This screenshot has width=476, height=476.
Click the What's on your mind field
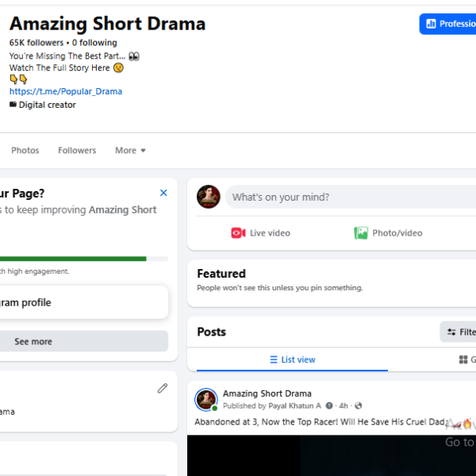351,197
